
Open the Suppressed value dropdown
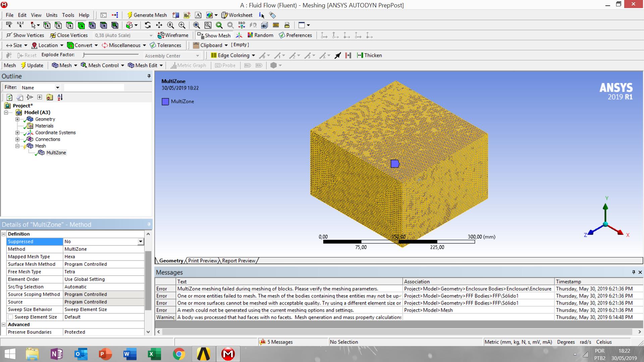(x=141, y=242)
